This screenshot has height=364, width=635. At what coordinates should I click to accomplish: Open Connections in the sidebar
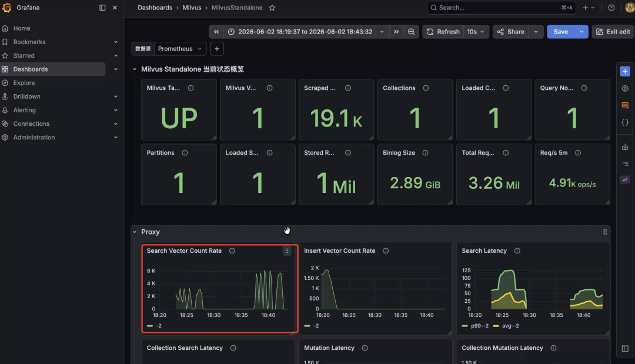coord(31,123)
